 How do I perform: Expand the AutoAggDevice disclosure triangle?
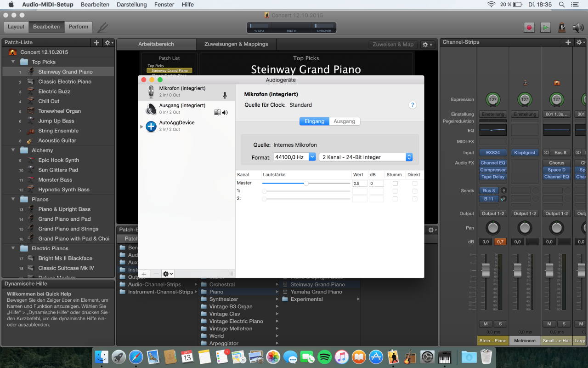[141, 126]
